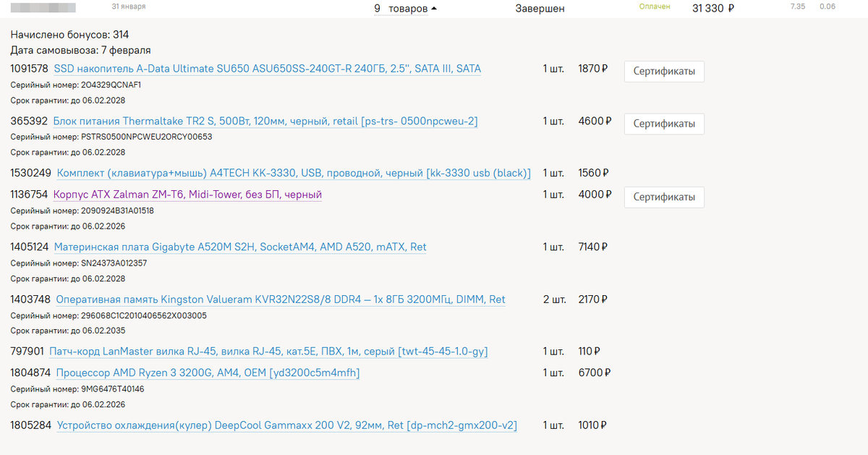The height and width of the screenshot is (455, 868).
Task: Select the Оплачен payment status
Action: 655,7
